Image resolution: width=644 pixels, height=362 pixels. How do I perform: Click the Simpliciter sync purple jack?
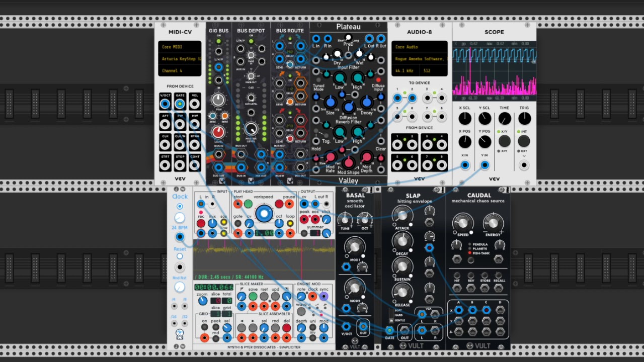[324, 297]
